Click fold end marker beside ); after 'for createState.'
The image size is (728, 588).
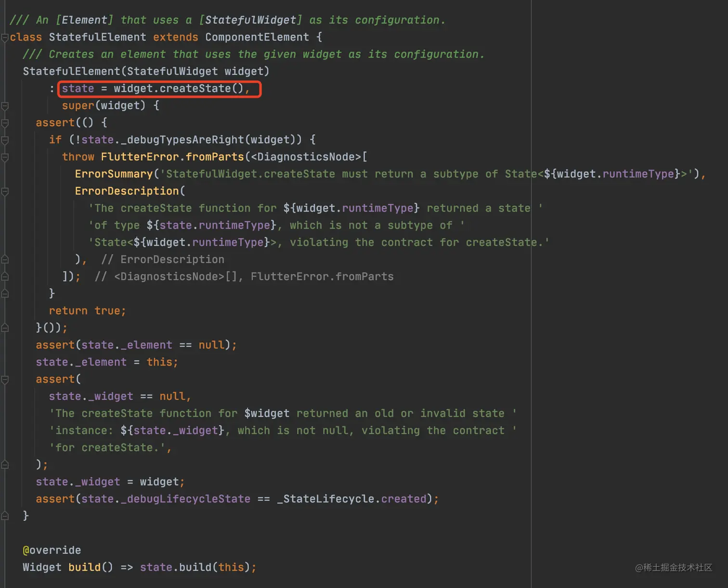(5, 465)
